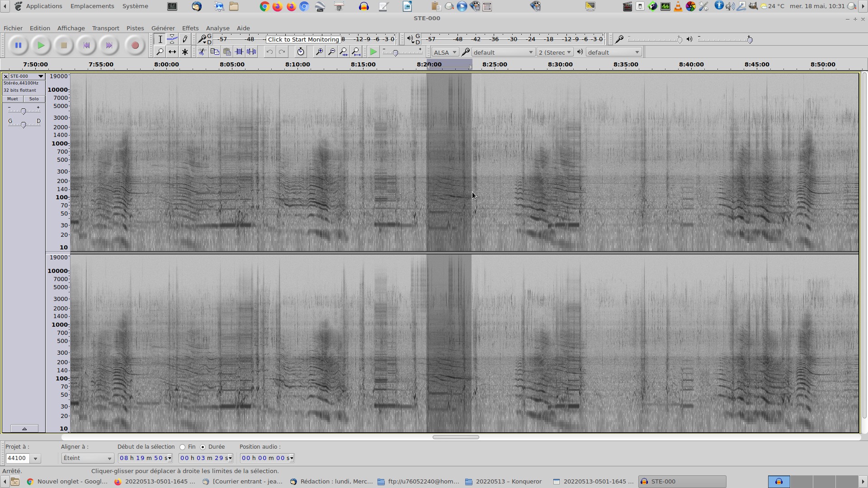Select the Durée radio button
This screenshot has width=868, height=488.
pyautogui.click(x=203, y=447)
